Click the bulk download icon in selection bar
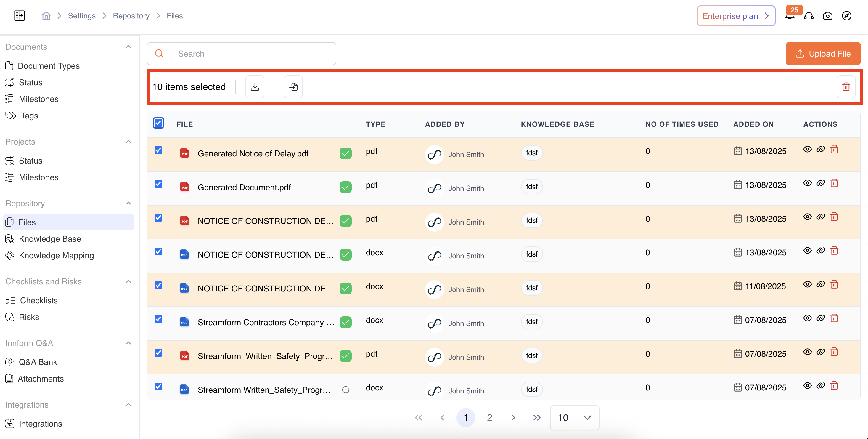 coord(255,87)
